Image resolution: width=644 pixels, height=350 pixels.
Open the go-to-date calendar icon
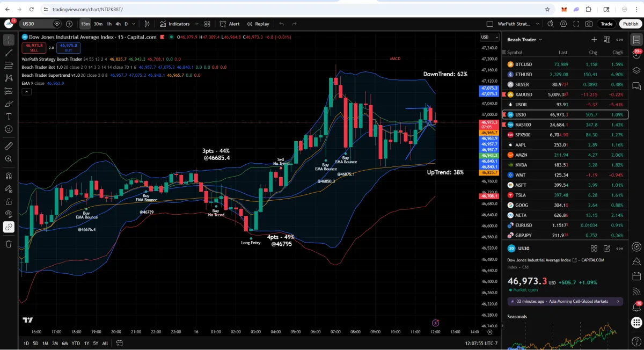(x=119, y=343)
